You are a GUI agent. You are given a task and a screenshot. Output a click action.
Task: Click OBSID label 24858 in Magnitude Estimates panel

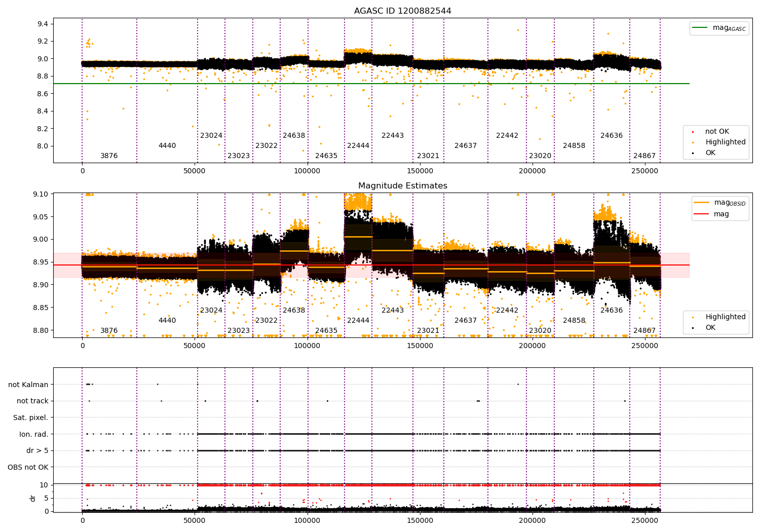point(574,321)
